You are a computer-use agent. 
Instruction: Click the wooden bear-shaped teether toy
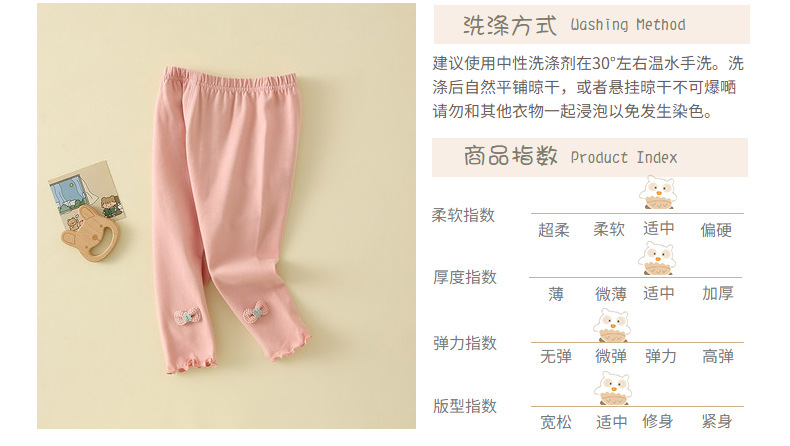89,233
